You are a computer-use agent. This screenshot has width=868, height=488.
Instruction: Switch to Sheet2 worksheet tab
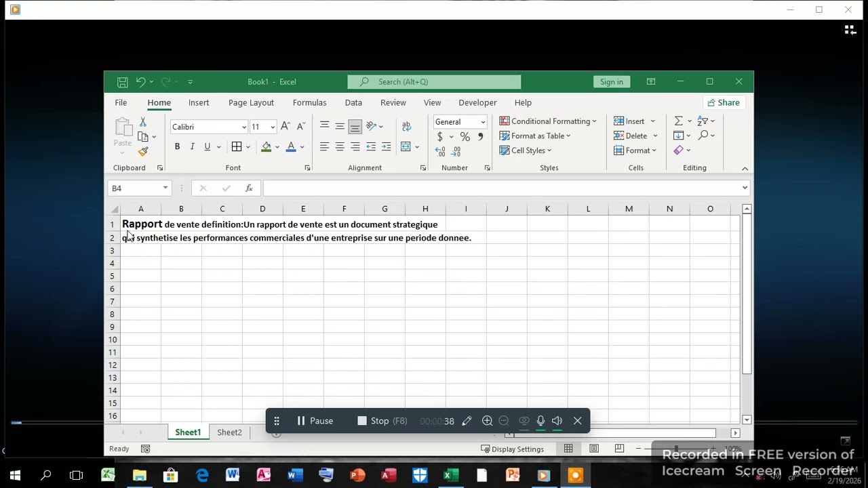click(229, 432)
